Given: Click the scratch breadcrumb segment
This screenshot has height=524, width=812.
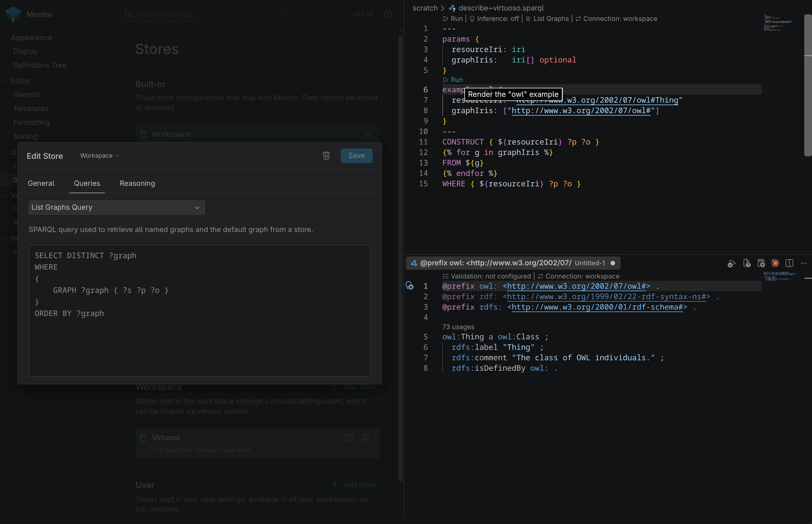Looking at the screenshot, I should coord(425,8).
